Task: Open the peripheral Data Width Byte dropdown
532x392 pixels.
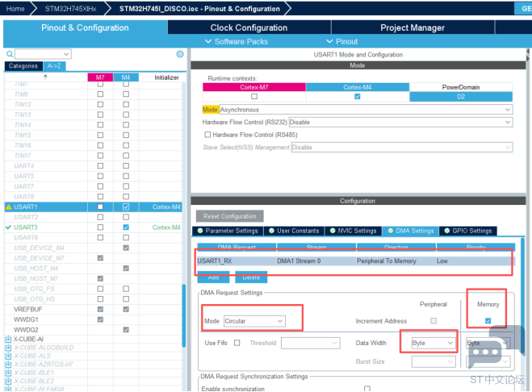Action: [434, 343]
